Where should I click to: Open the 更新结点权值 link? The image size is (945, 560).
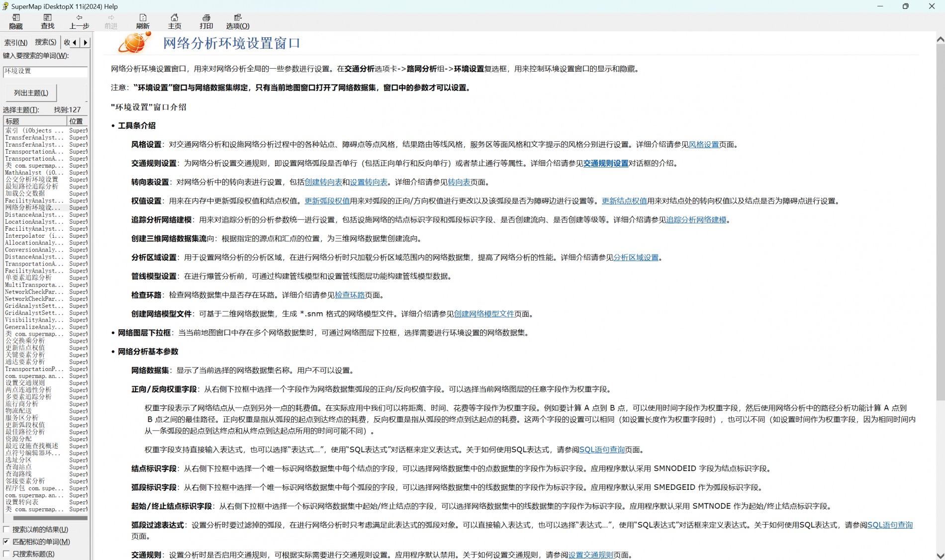click(x=624, y=201)
